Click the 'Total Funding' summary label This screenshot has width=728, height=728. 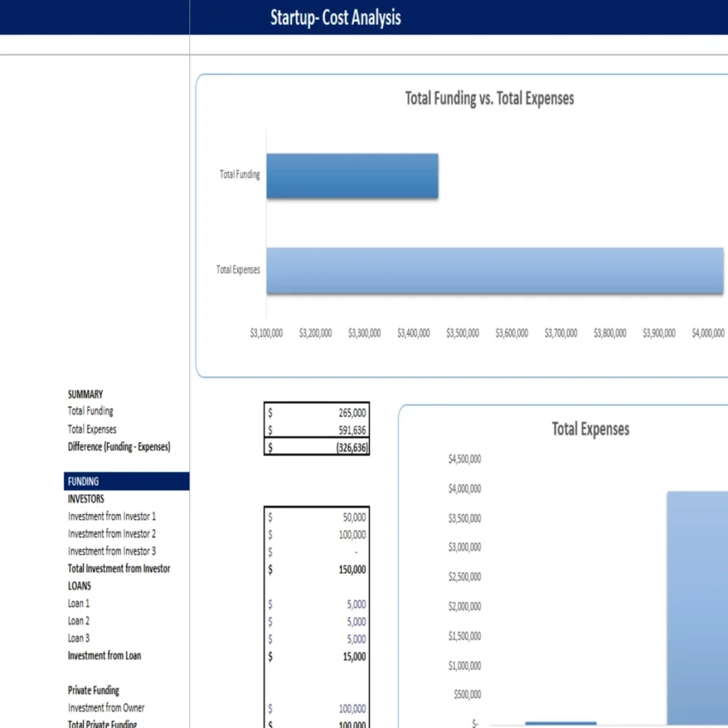pos(90,410)
